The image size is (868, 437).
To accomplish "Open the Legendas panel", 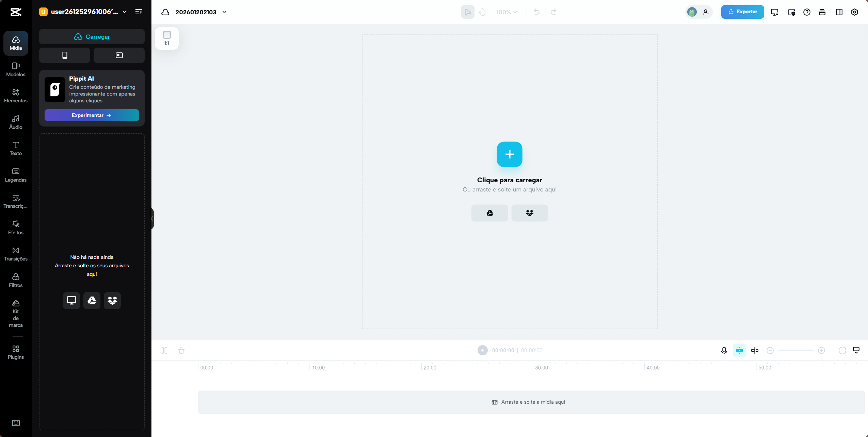I will point(16,175).
